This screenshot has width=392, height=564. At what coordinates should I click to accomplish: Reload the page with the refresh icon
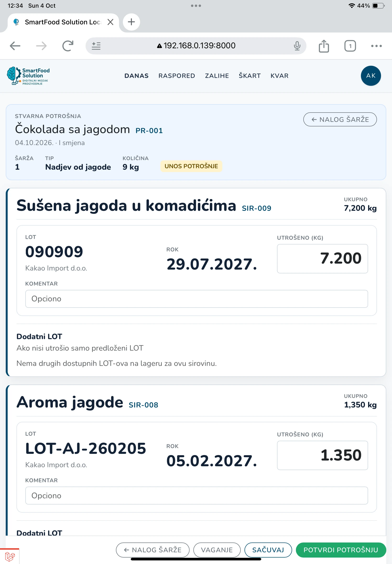[68, 46]
